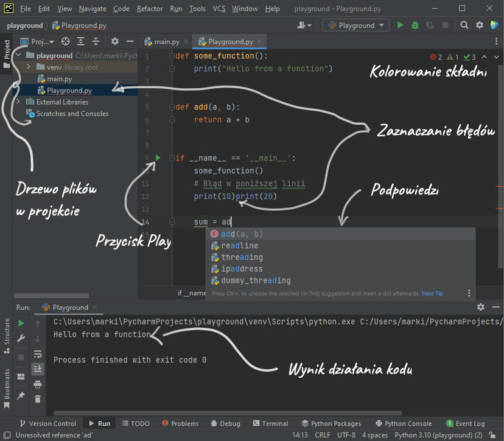Click the trash icon in Run panel
504x441 pixels.
pyautogui.click(x=38, y=399)
